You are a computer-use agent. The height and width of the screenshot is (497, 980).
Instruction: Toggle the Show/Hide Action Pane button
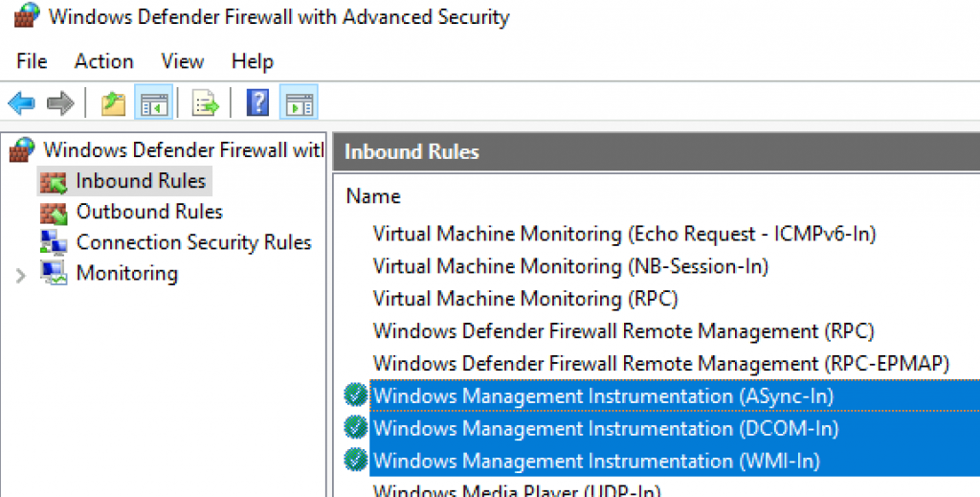click(x=299, y=102)
